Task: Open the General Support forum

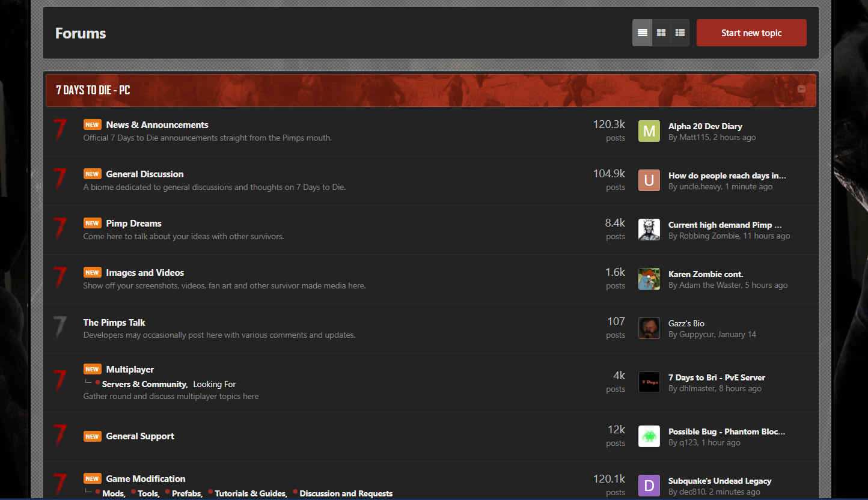Action: (x=140, y=436)
